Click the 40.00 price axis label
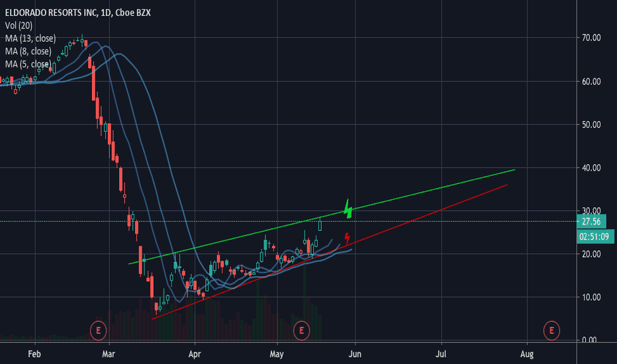Image resolution: width=617 pixels, height=364 pixels. coord(591,168)
